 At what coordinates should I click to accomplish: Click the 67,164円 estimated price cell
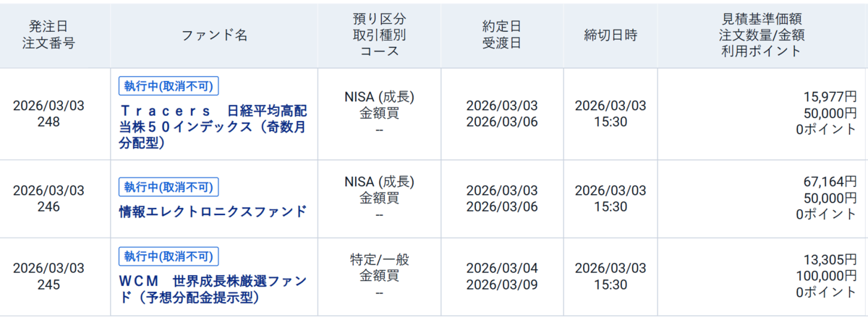(x=830, y=180)
